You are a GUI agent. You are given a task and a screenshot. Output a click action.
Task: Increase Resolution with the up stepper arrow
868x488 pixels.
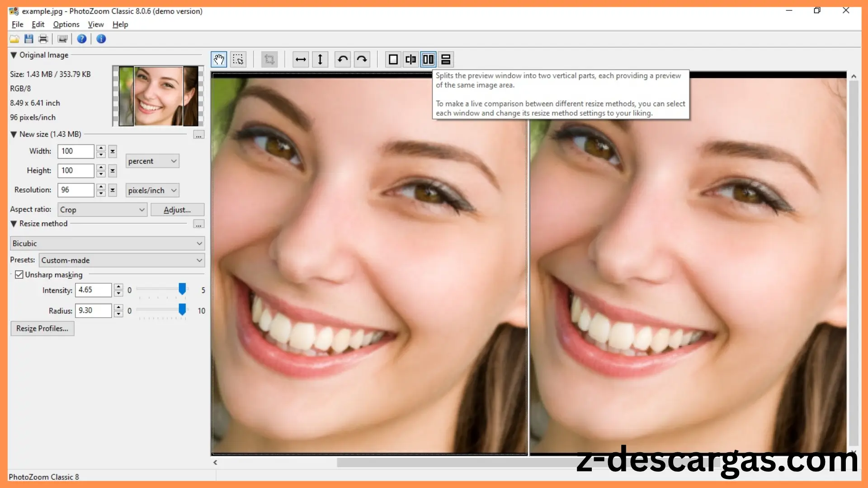tap(101, 187)
